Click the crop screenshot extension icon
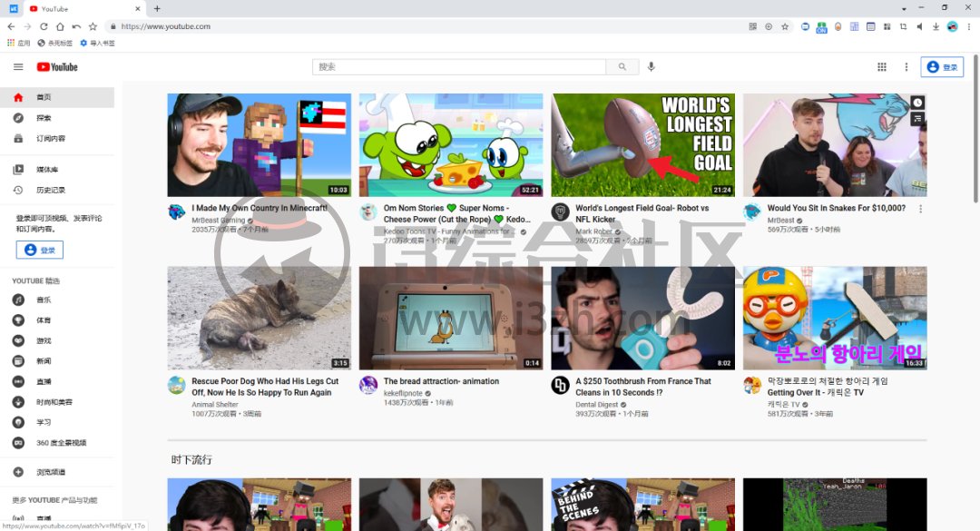The height and width of the screenshot is (531, 980). click(x=903, y=26)
